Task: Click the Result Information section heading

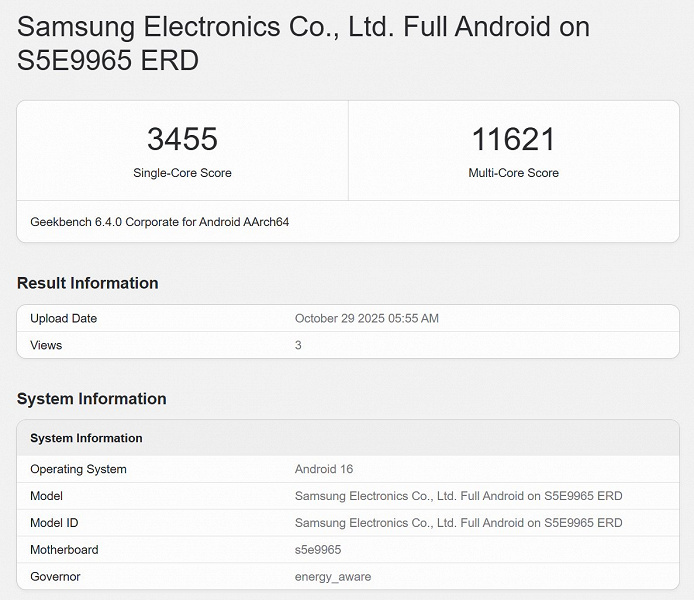Action: pyautogui.click(x=88, y=283)
